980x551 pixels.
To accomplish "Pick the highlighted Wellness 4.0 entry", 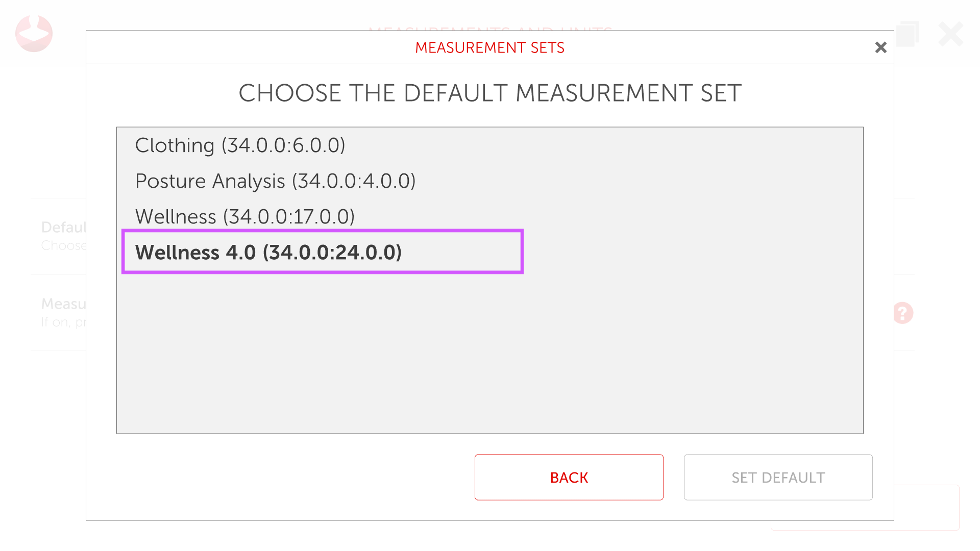I will coord(268,253).
